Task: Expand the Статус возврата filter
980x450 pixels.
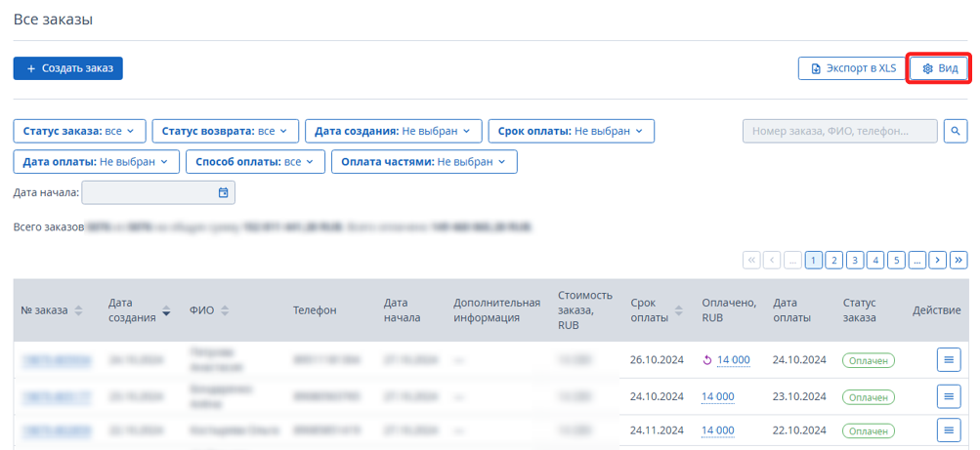Action: 225,131
